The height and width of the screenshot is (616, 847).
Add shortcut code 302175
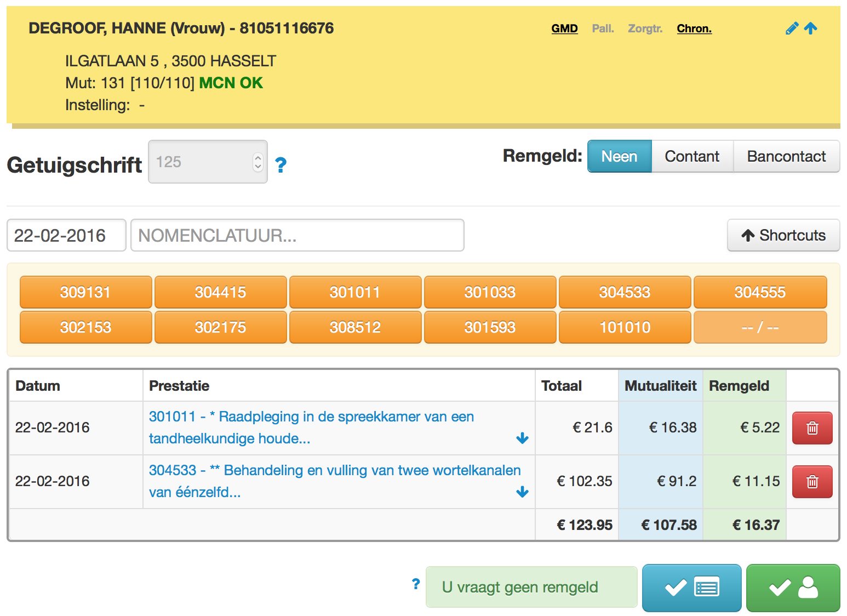click(221, 327)
